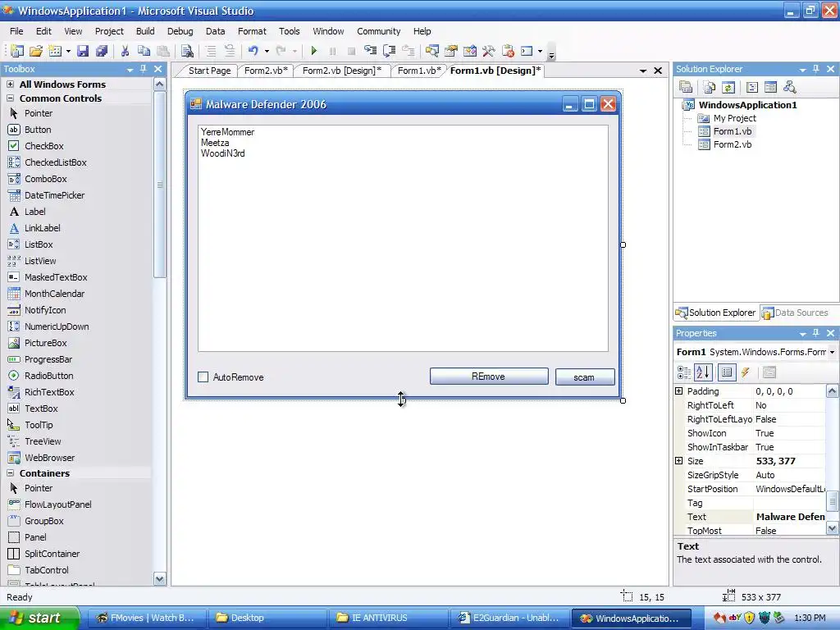Click Show All Files icon in Solution Explorer
This screenshot has height=630, width=840.
tap(709, 87)
